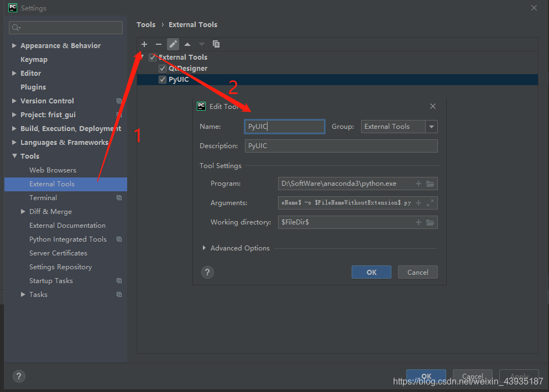Move tool down with the down arrow
The width and height of the screenshot is (549, 392).
pyautogui.click(x=202, y=44)
